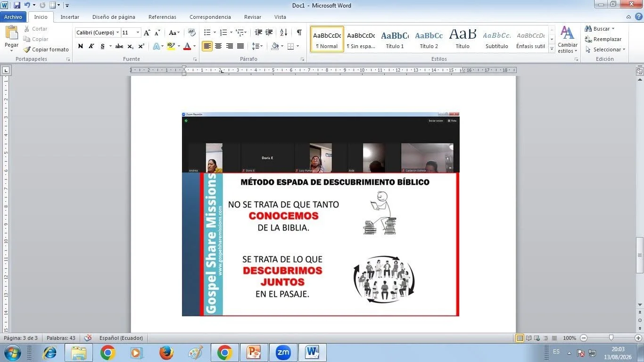Screen dimensions: 644x362
Task: Open the font size 11 dropdown
Action: coord(138,33)
